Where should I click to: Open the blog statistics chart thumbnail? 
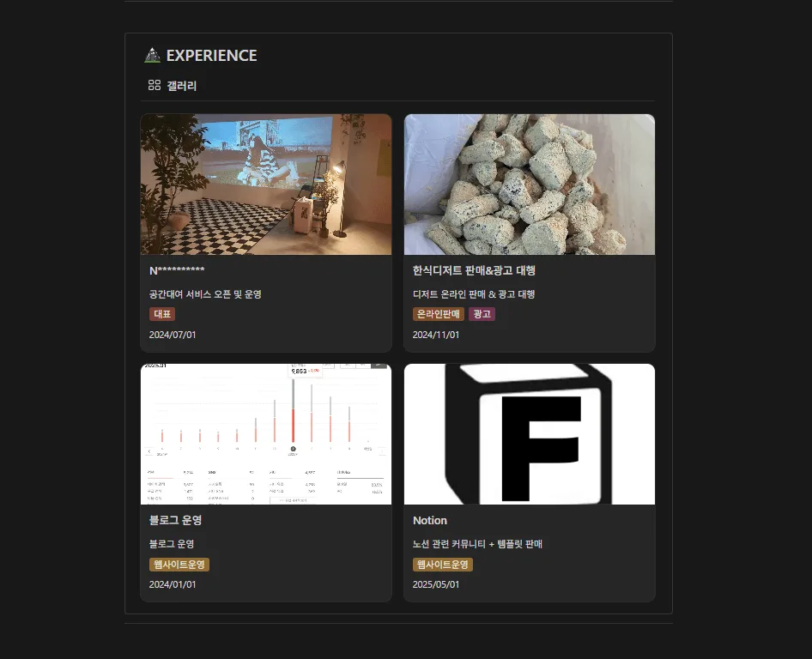266,434
